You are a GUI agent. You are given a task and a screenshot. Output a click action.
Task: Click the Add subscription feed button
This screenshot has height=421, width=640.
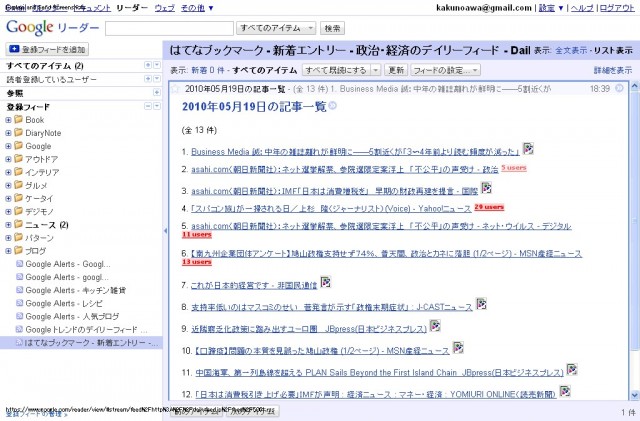(47, 49)
